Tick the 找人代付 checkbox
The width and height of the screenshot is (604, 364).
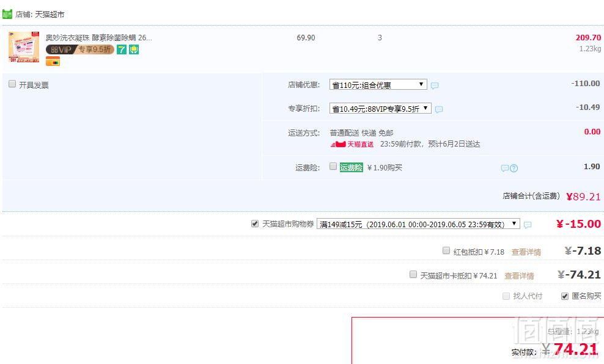tap(506, 296)
